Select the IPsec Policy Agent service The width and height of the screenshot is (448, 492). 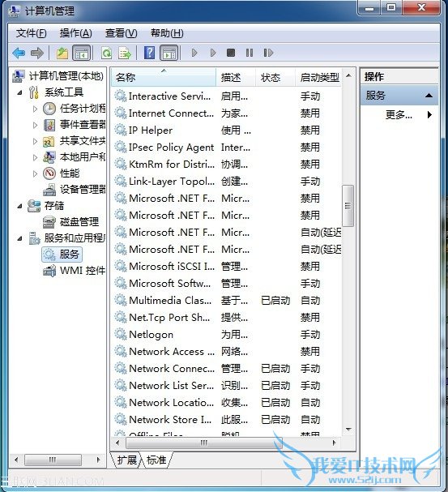[x=227, y=148]
